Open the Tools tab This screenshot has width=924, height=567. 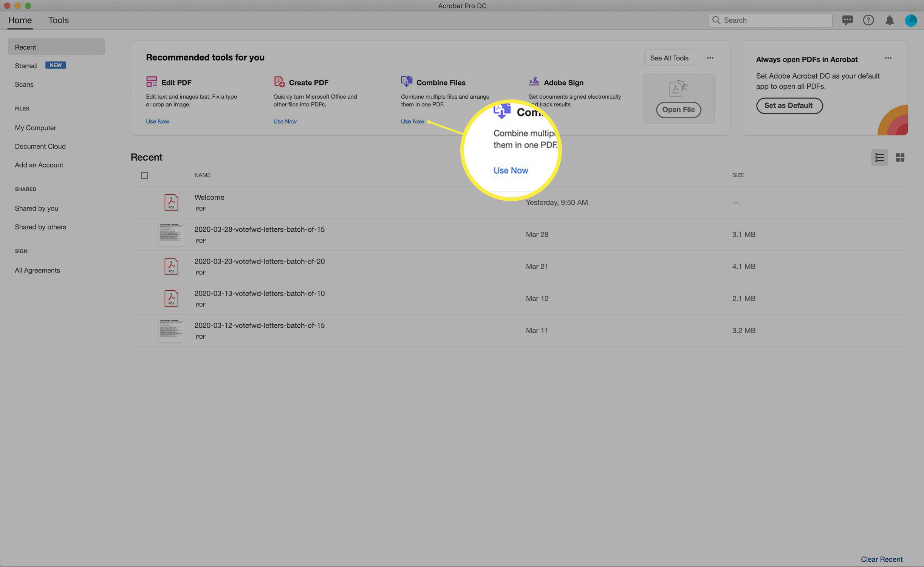click(58, 20)
